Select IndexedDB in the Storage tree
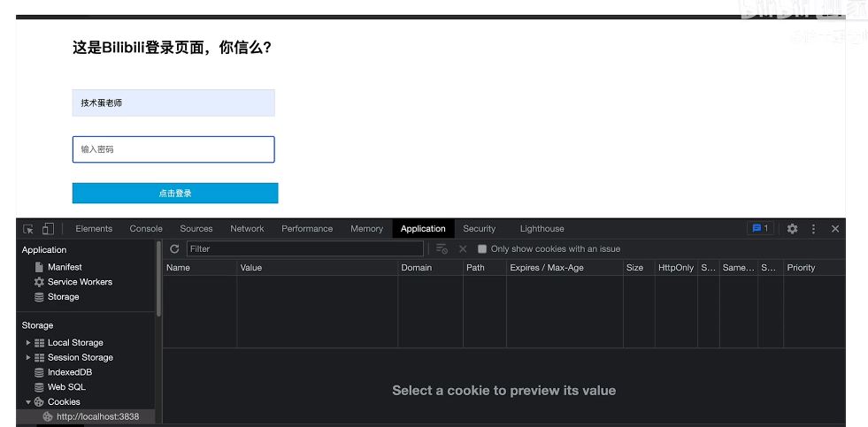The width and height of the screenshot is (868, 427). [70, 372]
